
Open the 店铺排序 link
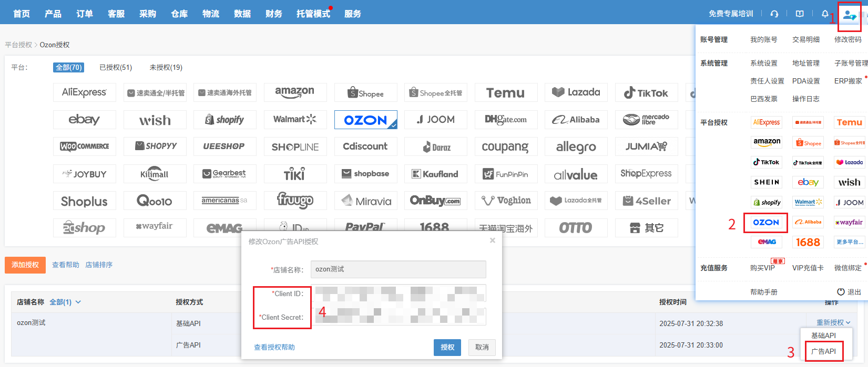pos(99,265)
